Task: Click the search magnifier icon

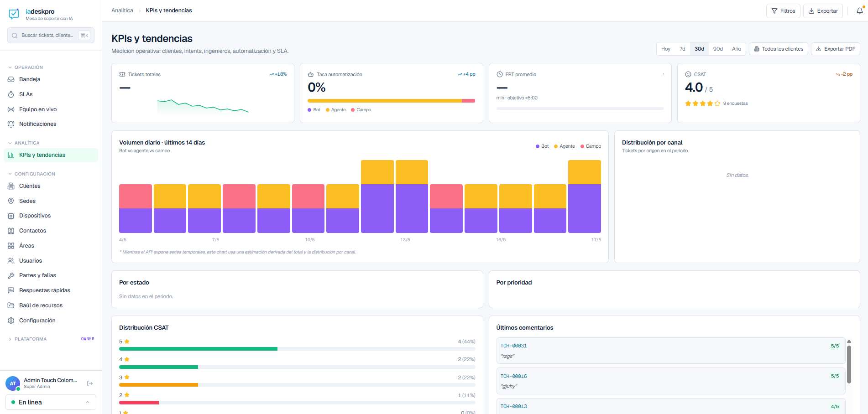Action: 15,35
